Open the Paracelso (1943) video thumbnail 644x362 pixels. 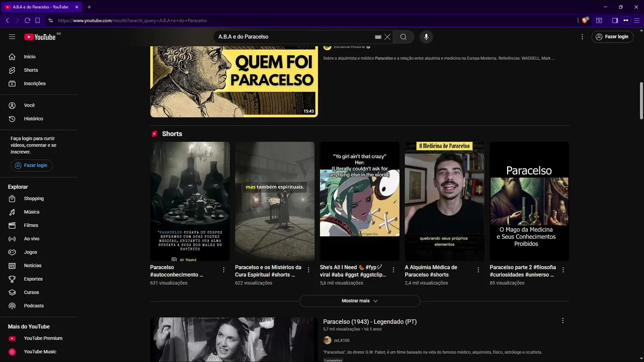(234, 339)
